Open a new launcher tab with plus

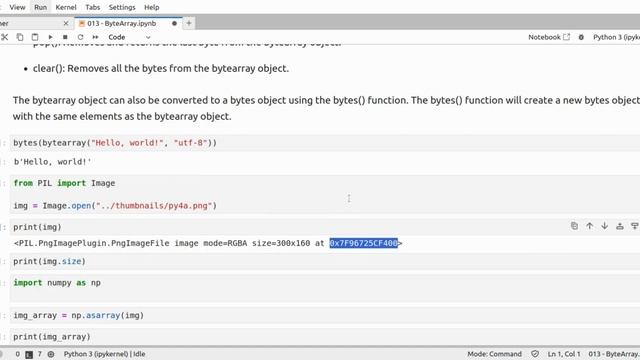click(x=189, y=24)
